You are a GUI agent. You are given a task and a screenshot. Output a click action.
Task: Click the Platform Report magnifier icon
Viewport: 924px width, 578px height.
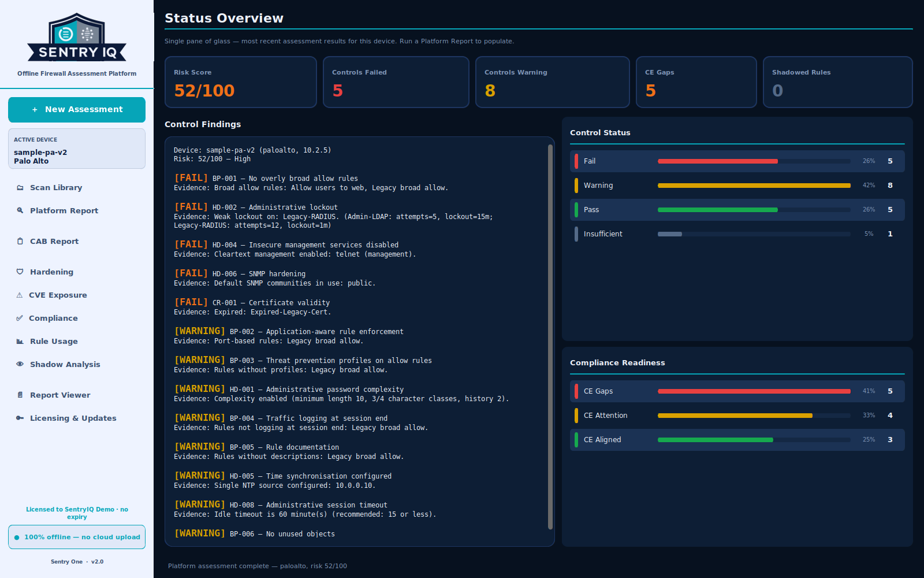coord(20,211)
